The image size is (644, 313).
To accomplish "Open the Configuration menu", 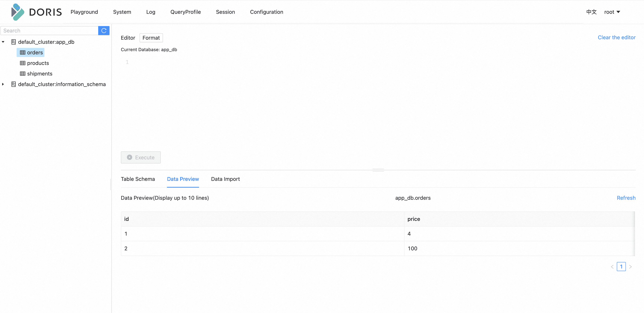I will click(x=266, y=12).
